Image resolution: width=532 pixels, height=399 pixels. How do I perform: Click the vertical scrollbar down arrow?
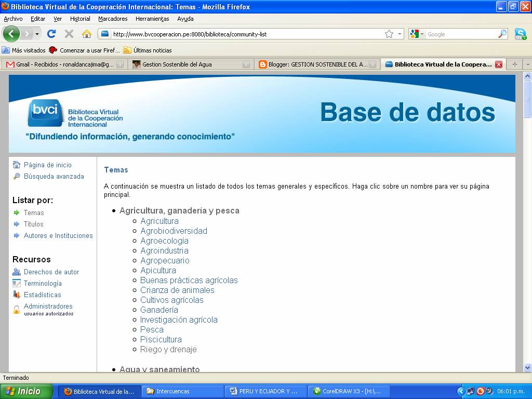pos(527,367)
